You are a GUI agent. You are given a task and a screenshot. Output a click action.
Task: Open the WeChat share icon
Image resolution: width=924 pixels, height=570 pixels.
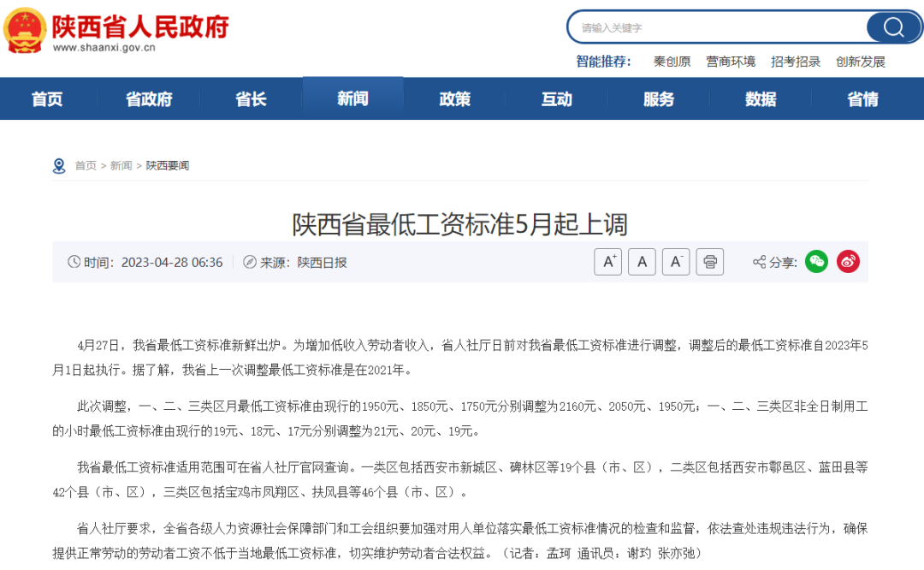click(x=816, y=262)
